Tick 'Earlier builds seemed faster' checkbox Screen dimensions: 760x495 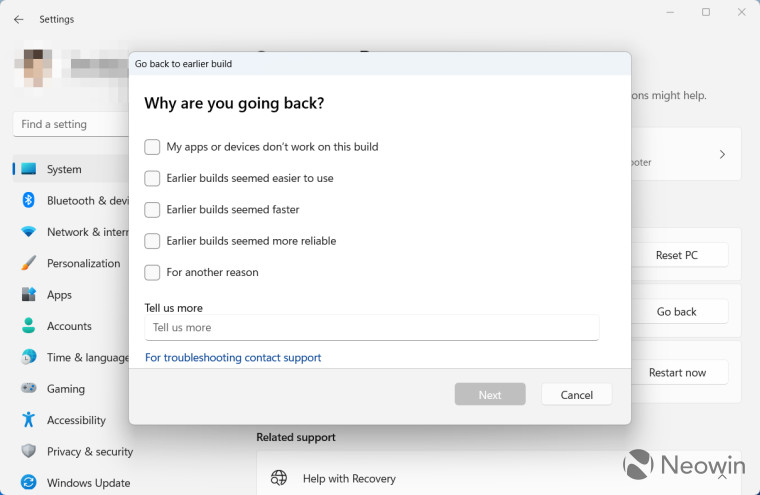[x=152, y=210]
